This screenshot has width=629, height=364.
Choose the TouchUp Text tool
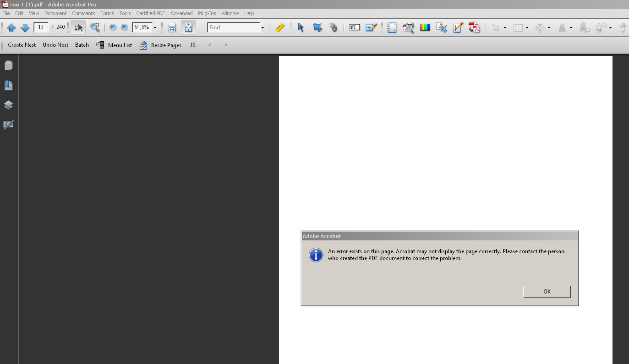[354, 27]
